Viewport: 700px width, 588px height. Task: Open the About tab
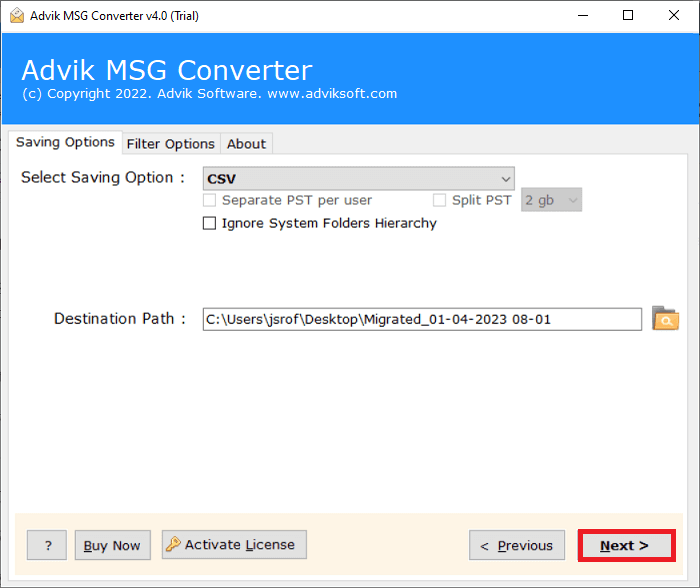246,144
